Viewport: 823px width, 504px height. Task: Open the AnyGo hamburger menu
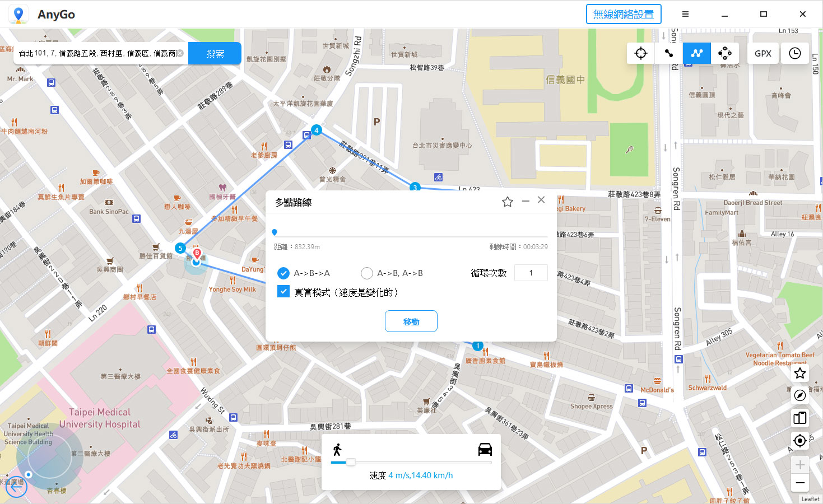coord(685,13)
